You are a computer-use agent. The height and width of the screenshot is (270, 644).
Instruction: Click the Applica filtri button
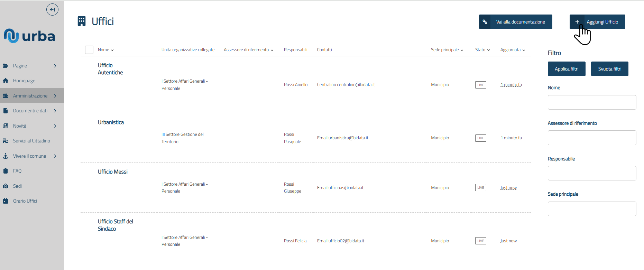pyautogui.click(x=567, y=69)
